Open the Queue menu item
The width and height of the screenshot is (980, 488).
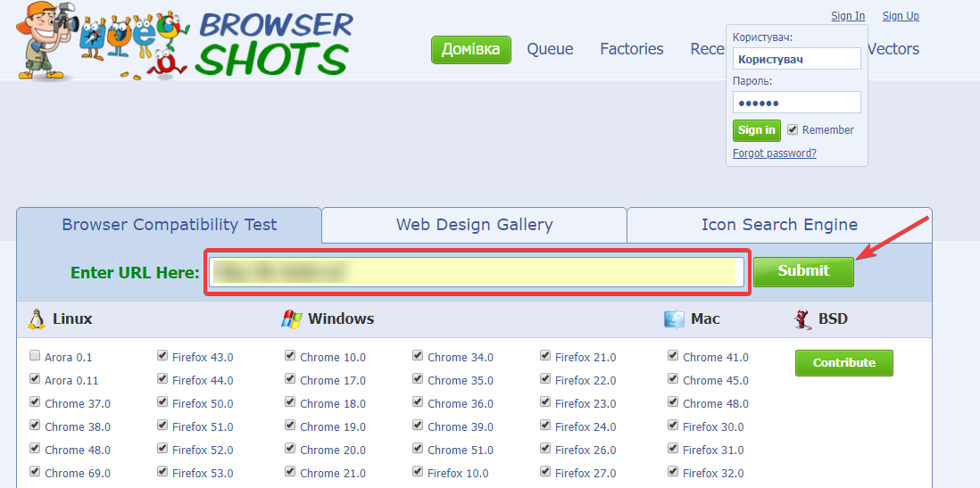click(x=550, y=49)
